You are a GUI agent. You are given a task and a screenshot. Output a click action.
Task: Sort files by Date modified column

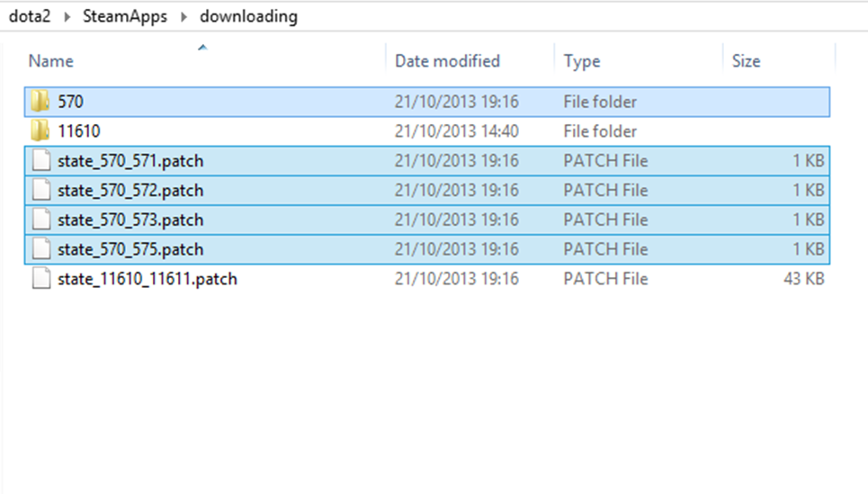(x=447, y=61)
